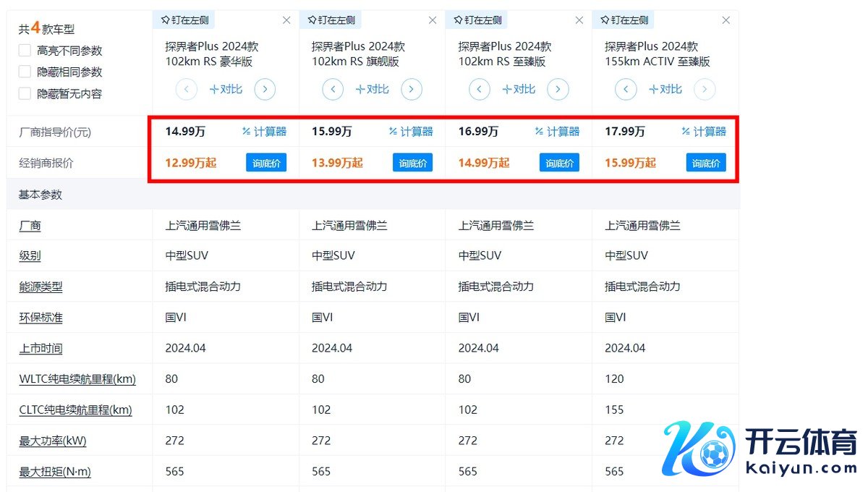Screen dimensions: 868x492
Task: Check the 隐藏相同参数 option
Action: pyautogui.click(x=25, y=72)
